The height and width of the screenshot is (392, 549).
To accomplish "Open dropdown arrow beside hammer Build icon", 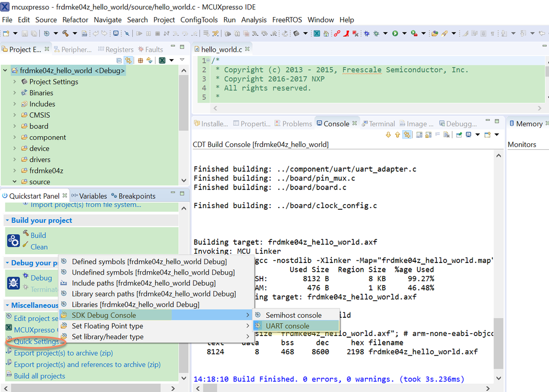I will pos(75,33).
